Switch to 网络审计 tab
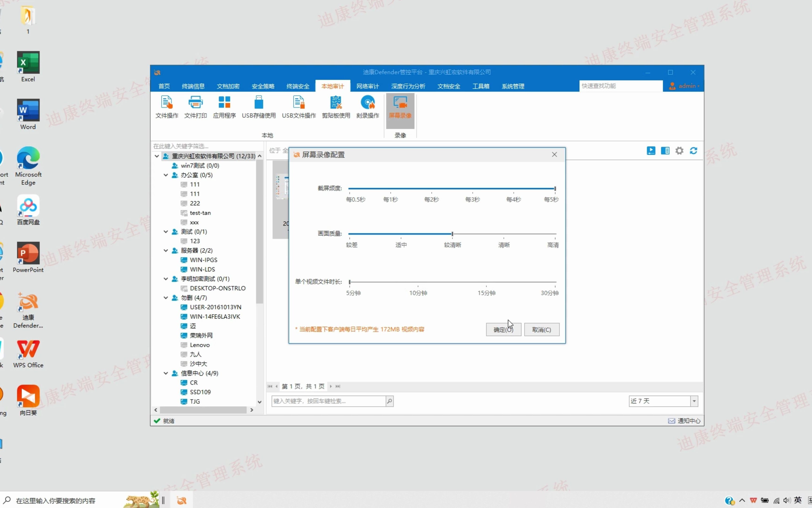This screenshot has height=508, width=812. tap(368, 86)
